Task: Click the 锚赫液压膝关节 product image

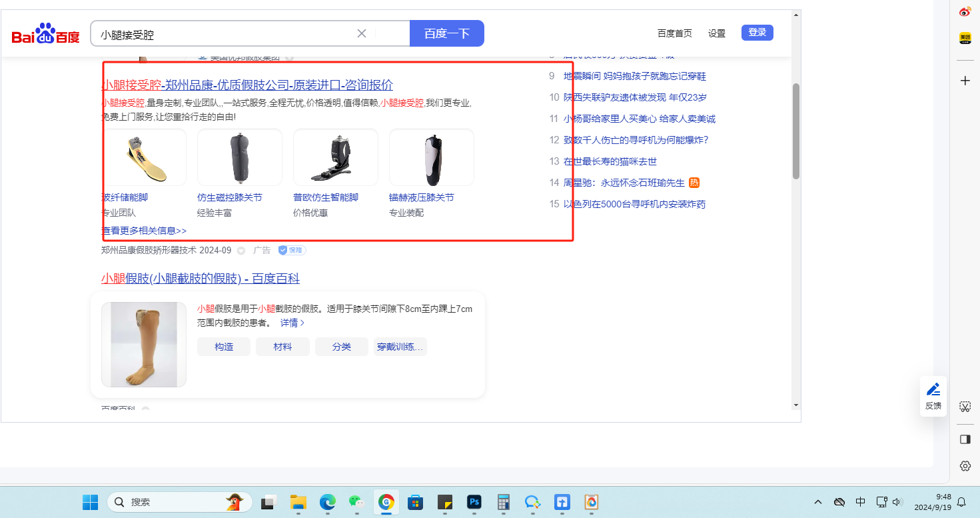Action: click(x=432, y=157)
